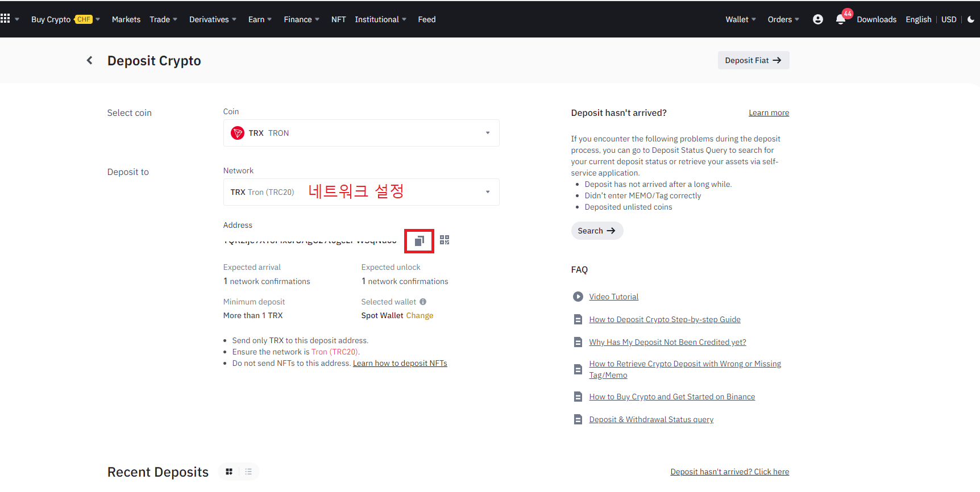Open the notifications bell icon
This screenshot has height=492, width=980.
pos(841,19)
